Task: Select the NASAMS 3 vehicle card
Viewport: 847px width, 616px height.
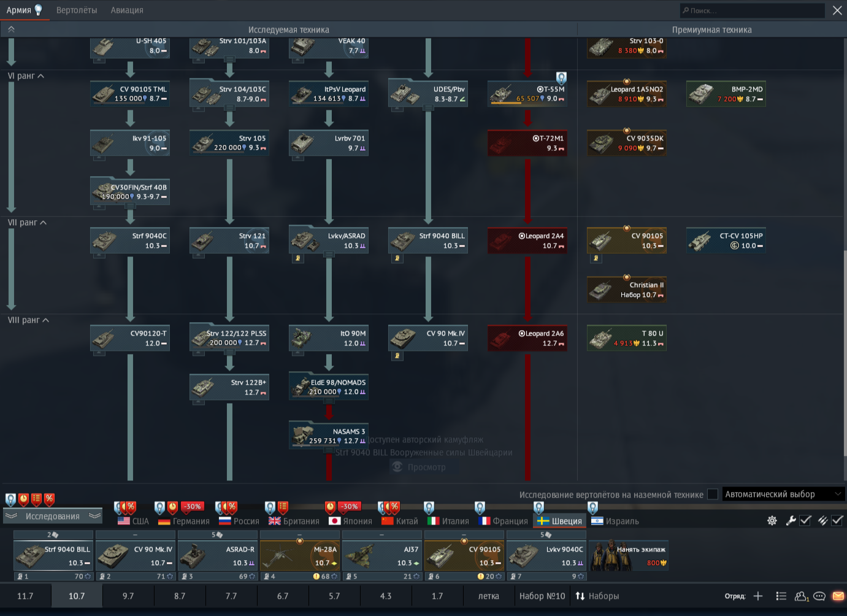Action: point(329,436)
